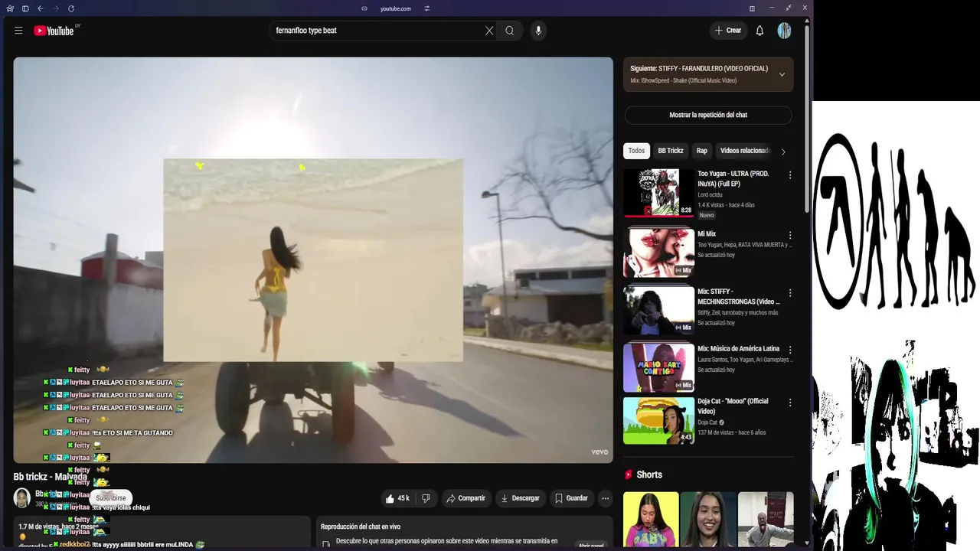Image resolution: width=980 pixels, height=551 pixels.
Task: Start voice search with the microphone
Action: [538, 31]
